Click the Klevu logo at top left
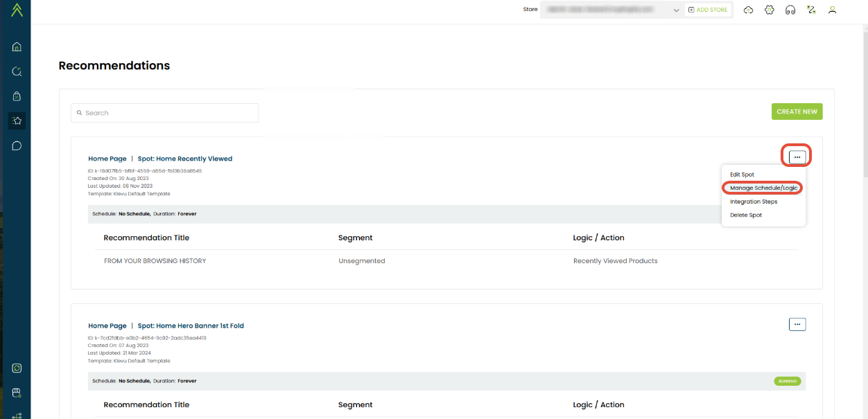Image resolution: width=868 pixels, height=419 pixels. tap(17, 10)
